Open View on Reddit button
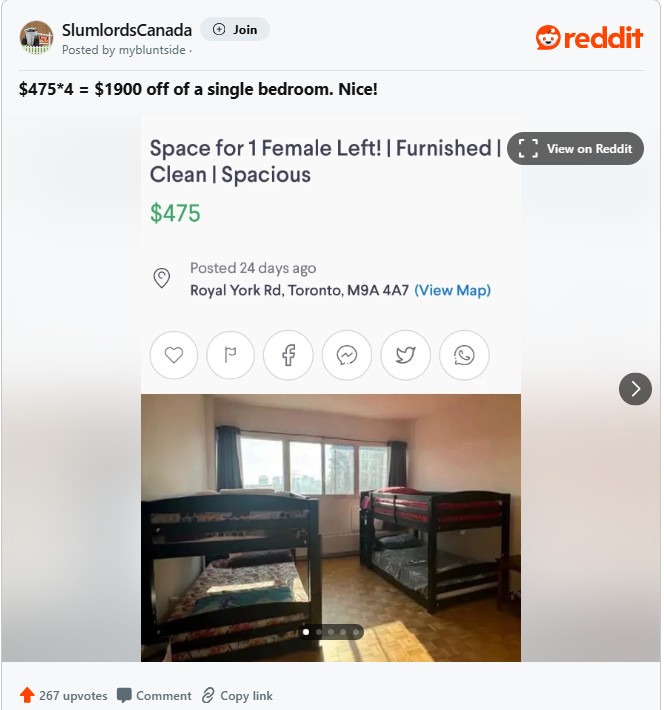The height and width of the screenshot is (710, 664). [x=575, y=149]
